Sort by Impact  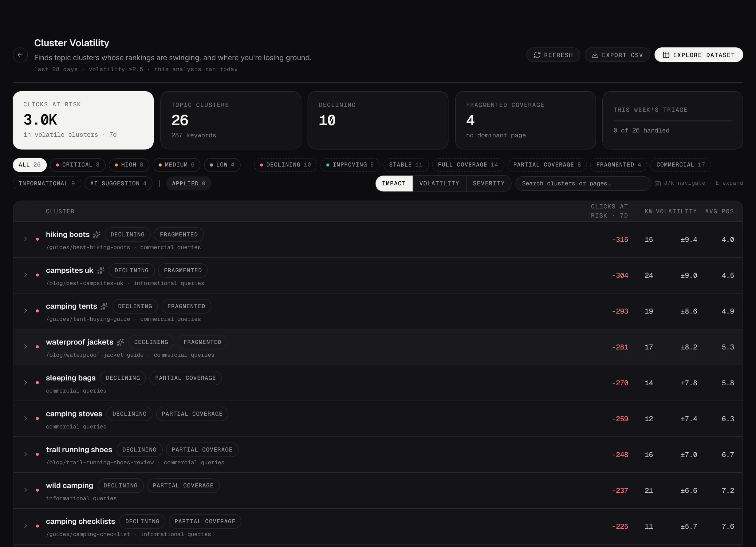click(394, 183)
